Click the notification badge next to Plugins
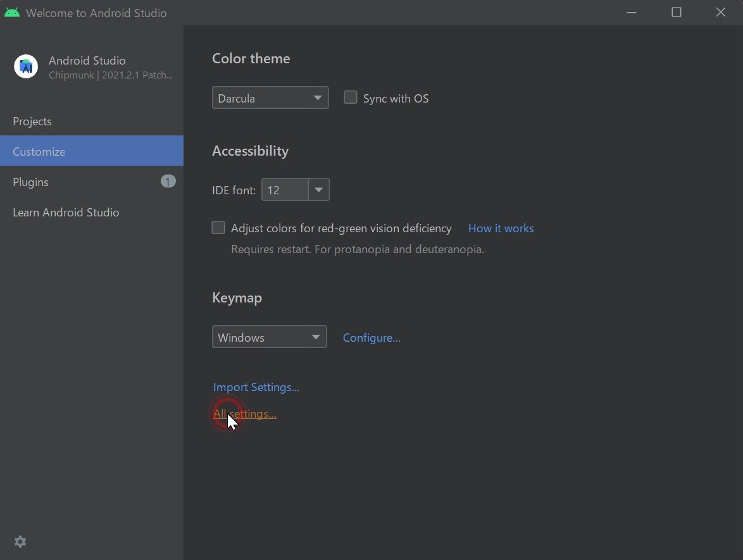 pyautogui.click(x=168, y=182)
